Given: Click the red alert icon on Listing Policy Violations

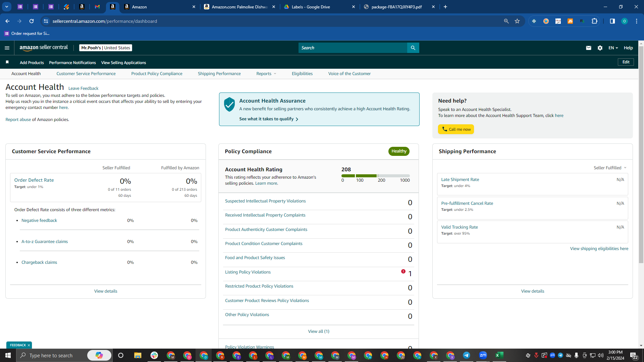Looking at the screenshot, I should [x=403, y=271].
